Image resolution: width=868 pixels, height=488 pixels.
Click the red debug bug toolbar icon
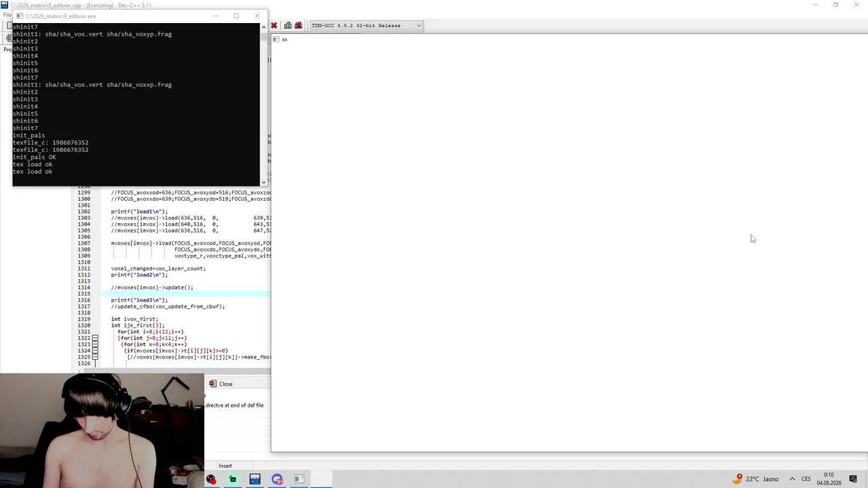(x=298, y=26)
